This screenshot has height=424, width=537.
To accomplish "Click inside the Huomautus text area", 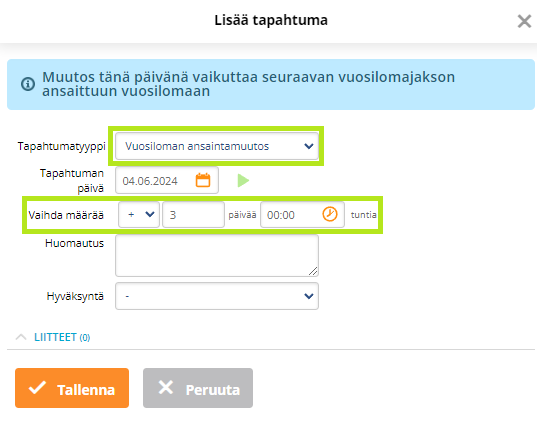I will [x=217, y=255].
